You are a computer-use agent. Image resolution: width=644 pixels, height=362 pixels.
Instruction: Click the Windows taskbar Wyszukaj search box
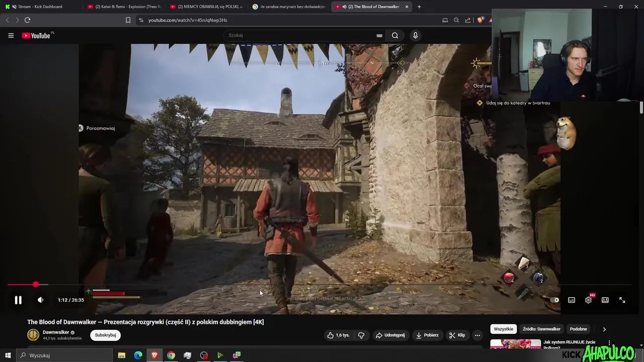pos(64,355)
